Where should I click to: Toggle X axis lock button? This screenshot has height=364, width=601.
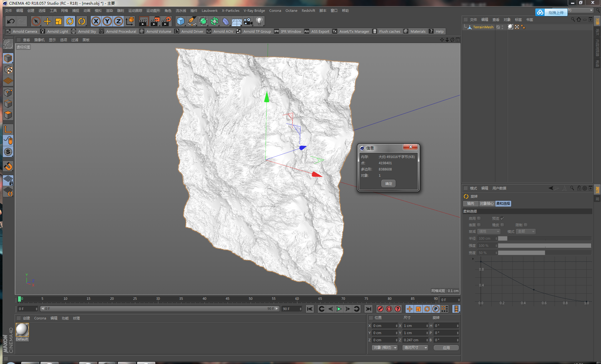[x=96, y=21]
